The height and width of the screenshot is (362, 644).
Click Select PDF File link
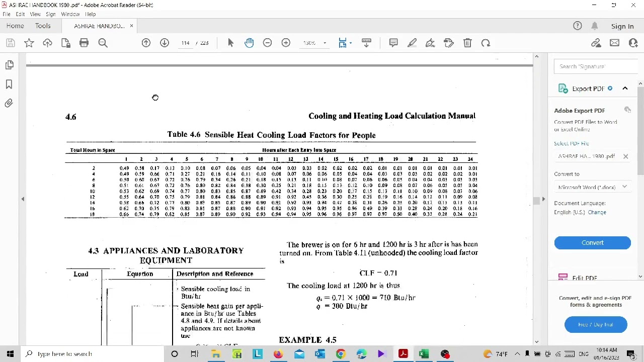572,143
